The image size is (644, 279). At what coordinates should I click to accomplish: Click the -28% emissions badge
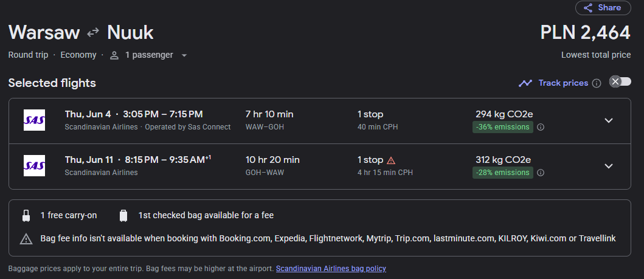click(x=503, y=173)
